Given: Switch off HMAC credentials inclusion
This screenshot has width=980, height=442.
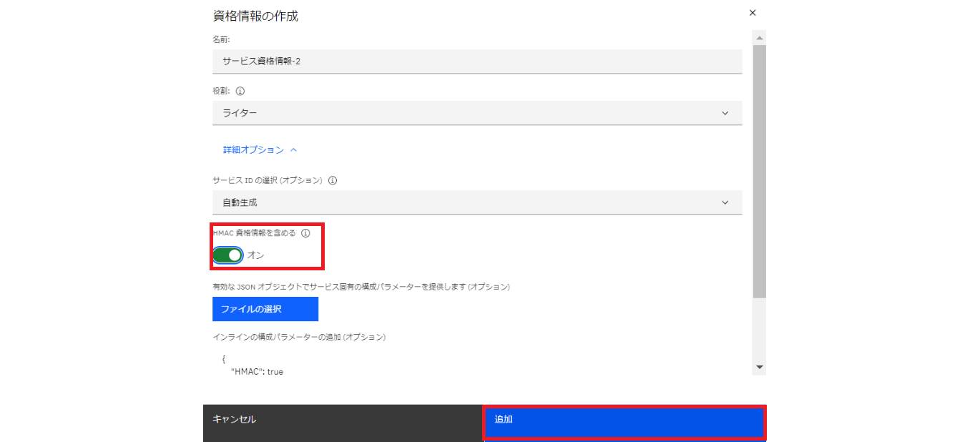Looking at the screenshot, I should coord(227,255).
